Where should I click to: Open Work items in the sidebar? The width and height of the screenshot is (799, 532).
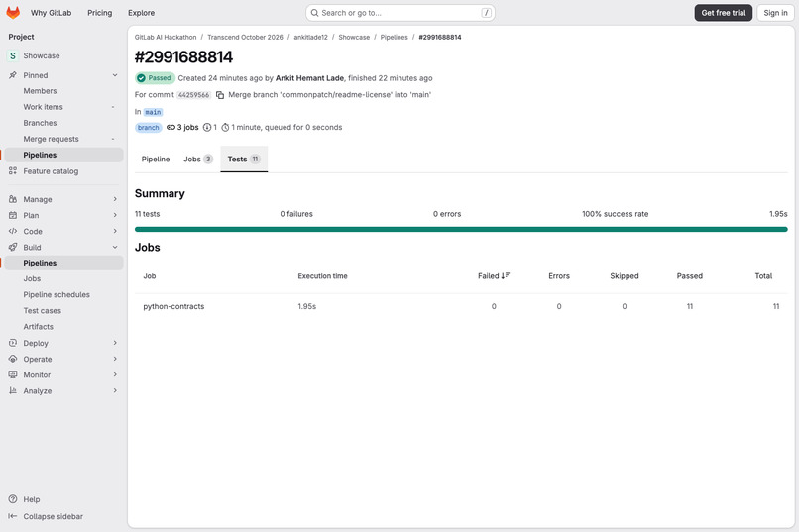63,107
